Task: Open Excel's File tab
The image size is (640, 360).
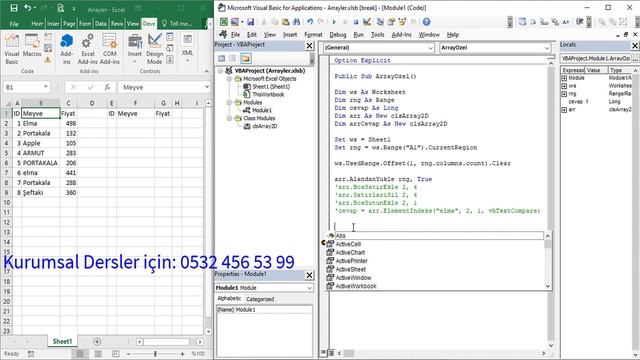Action: coord(14,24)
